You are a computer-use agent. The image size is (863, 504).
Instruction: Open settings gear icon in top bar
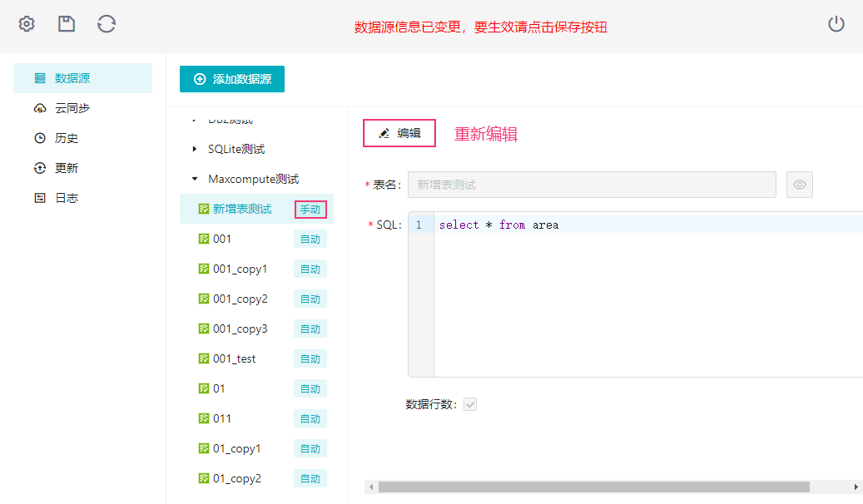tap(27, 23)
